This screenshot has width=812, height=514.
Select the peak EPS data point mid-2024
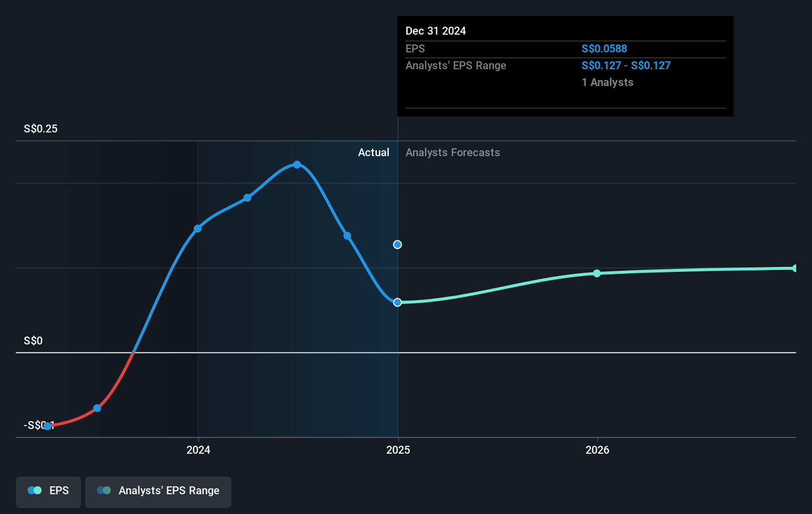pos(297,165)
